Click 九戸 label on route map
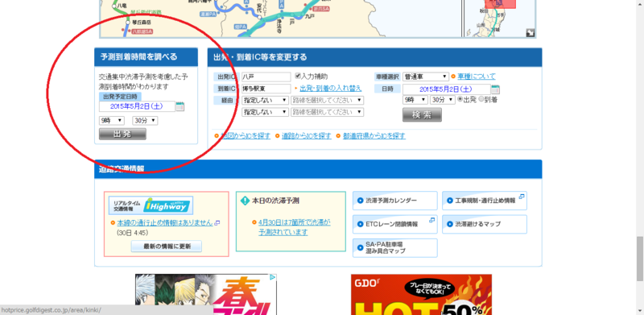644x315 pixels. click(310, 16)
